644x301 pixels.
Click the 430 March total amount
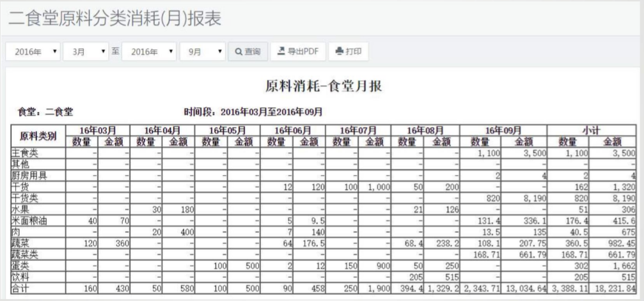[122, 288]
